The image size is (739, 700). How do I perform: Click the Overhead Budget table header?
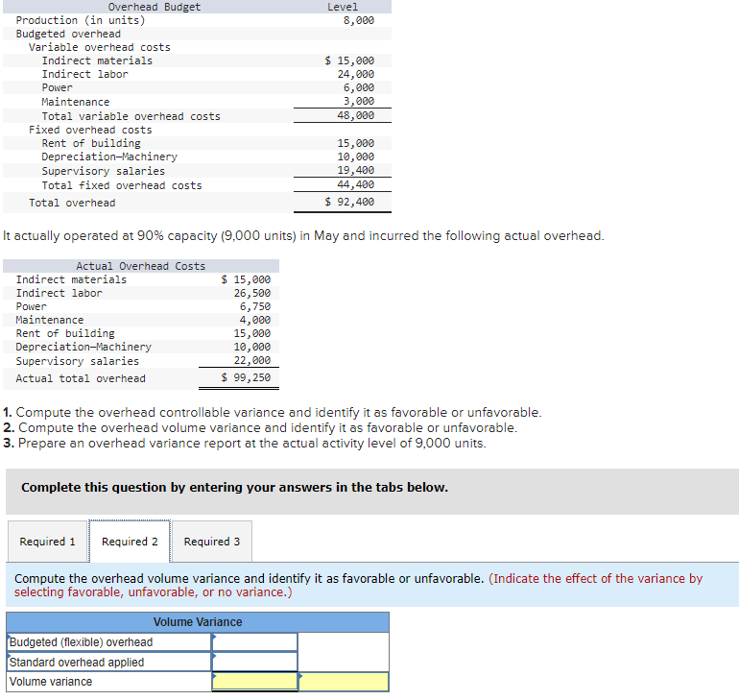155,7
